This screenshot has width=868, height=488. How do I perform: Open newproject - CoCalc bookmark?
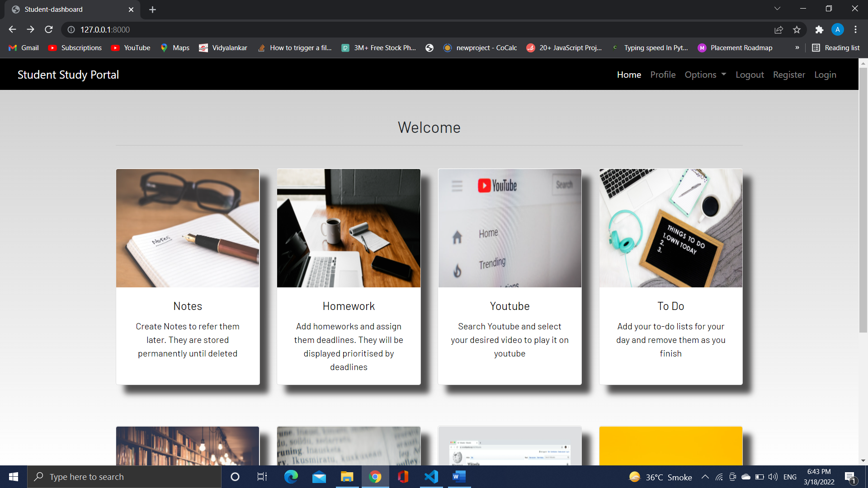coord(480,48)
